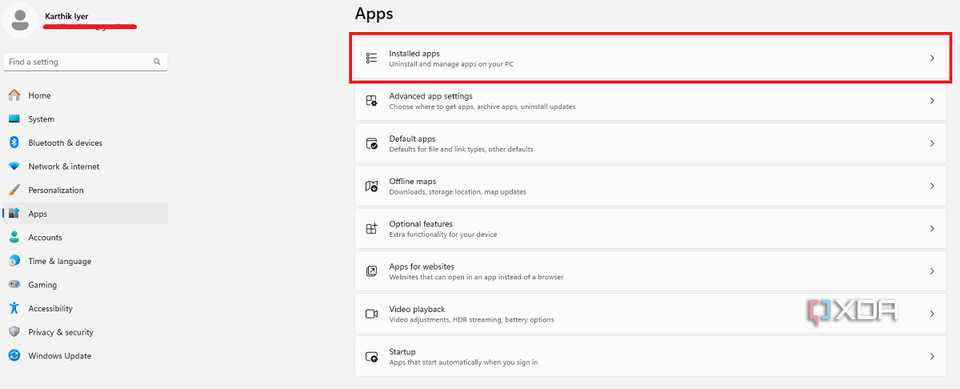Focus the Find a setting box
This screenshot has width=960, height=389.
[85, 62]
